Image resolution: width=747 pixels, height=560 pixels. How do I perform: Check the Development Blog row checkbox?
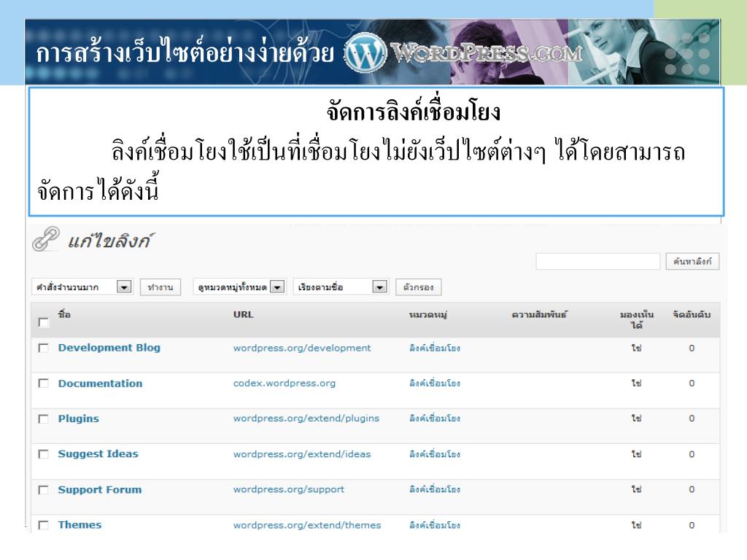pos(43,348)
